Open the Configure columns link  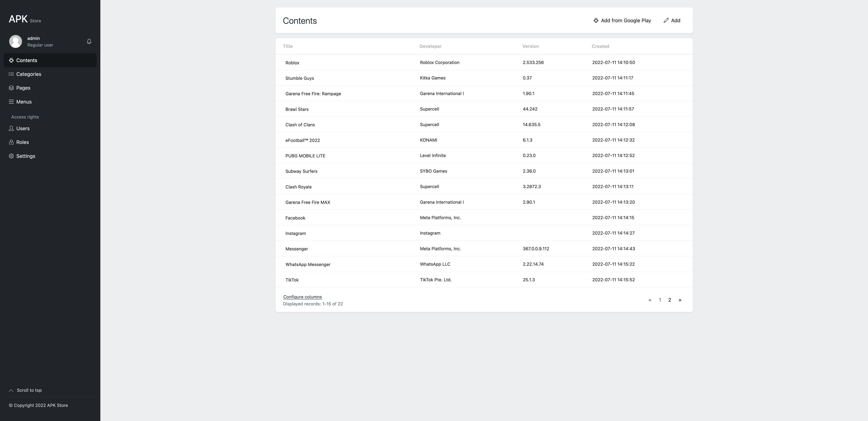click(302, 297)
